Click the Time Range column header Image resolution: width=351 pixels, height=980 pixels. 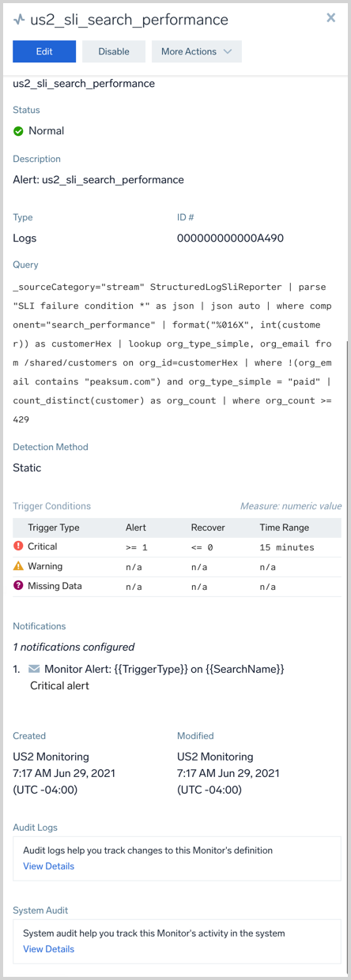click(x=285, y=528)
